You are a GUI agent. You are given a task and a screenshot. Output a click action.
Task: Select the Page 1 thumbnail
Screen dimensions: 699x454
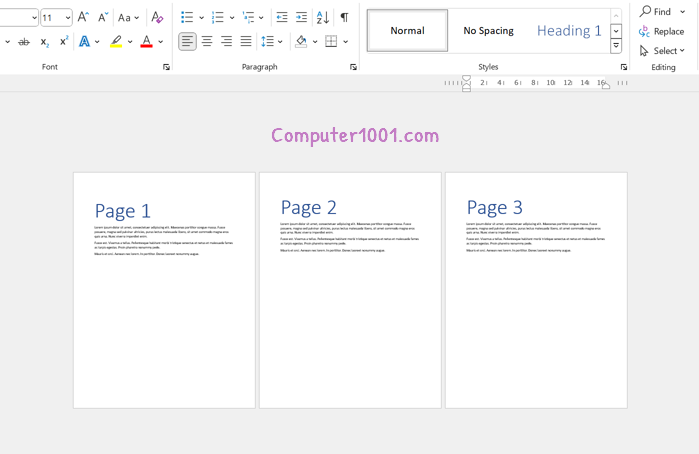tap(164, 290)
